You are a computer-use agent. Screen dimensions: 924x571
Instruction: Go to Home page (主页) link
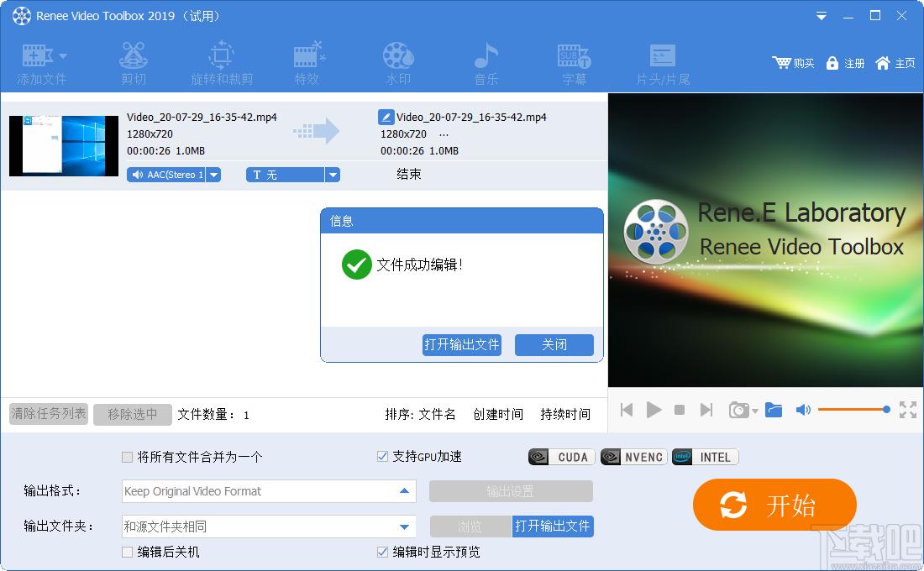click(x=895, y=63)
